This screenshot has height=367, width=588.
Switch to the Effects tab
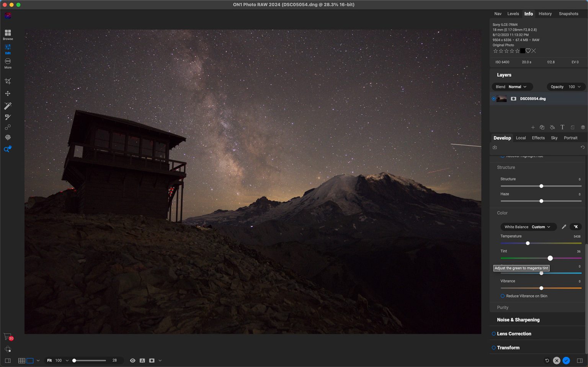coord(538,138)
